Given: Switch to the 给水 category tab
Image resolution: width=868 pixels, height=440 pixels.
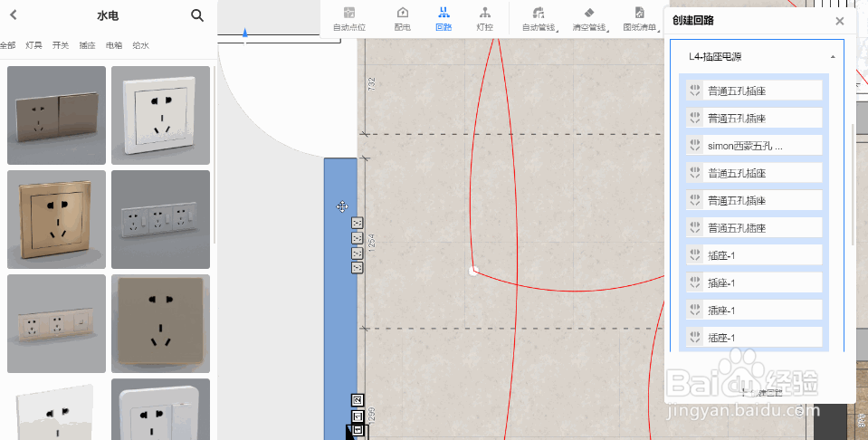Looking at the screenshot, I should pyautogui.click(x=140, y=45).
